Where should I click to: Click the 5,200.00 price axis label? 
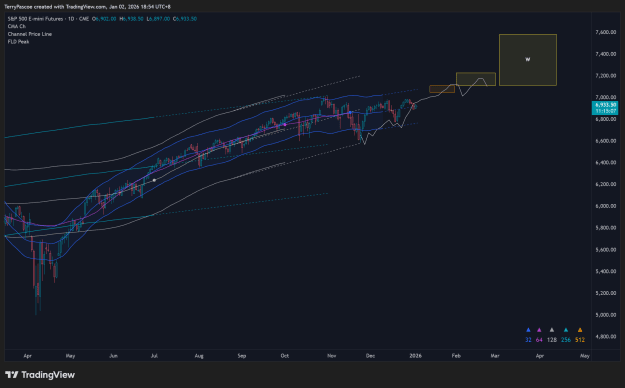(605, 293)
